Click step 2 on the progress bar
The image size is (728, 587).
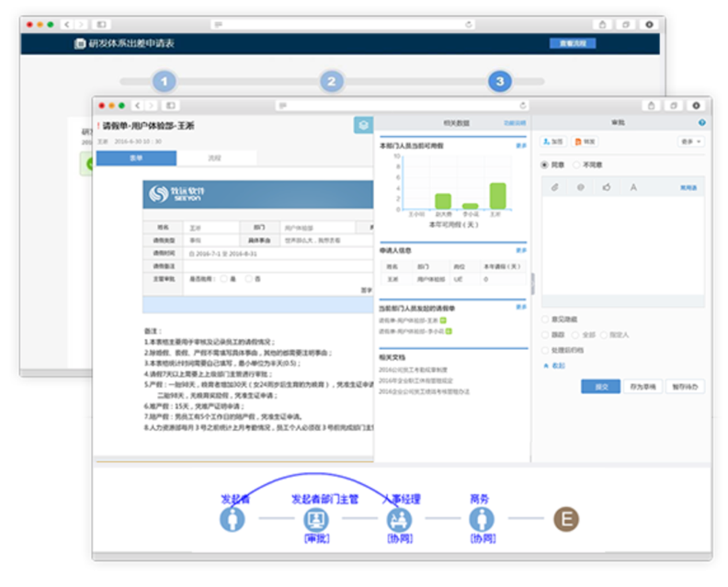click(x=332, y=82)
